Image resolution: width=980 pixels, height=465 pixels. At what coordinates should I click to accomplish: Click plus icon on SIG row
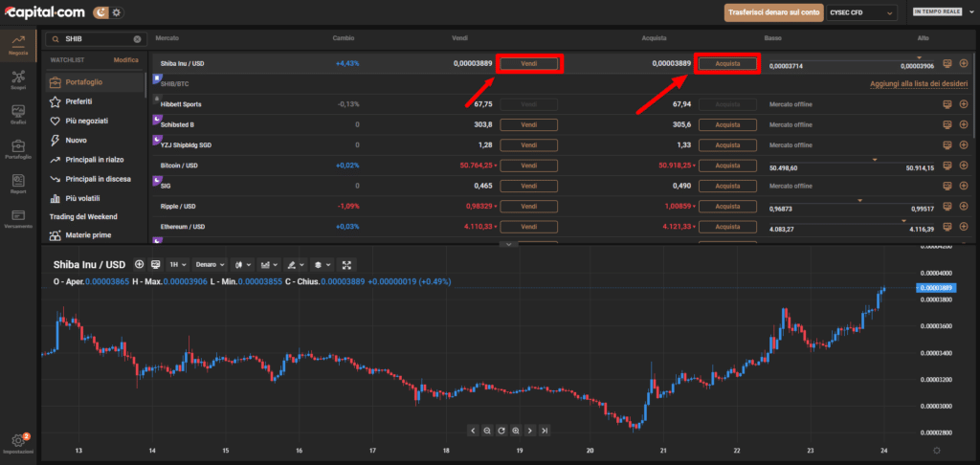pos(963,186)
